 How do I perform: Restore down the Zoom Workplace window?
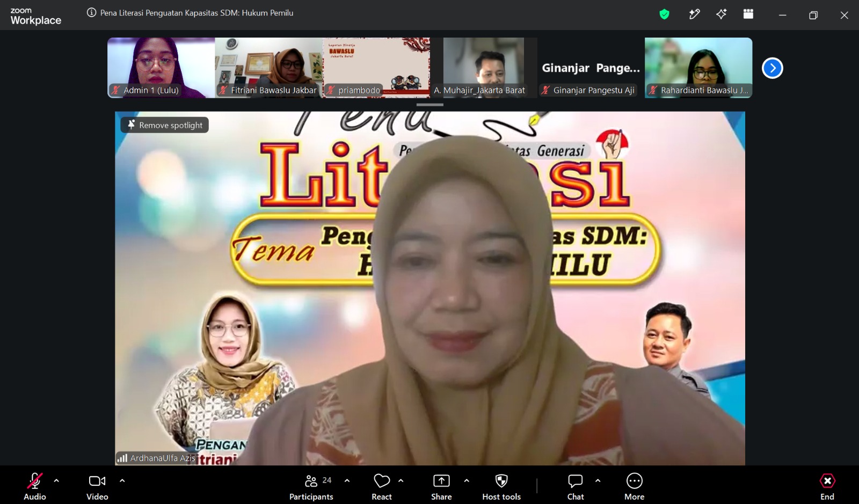813,15
